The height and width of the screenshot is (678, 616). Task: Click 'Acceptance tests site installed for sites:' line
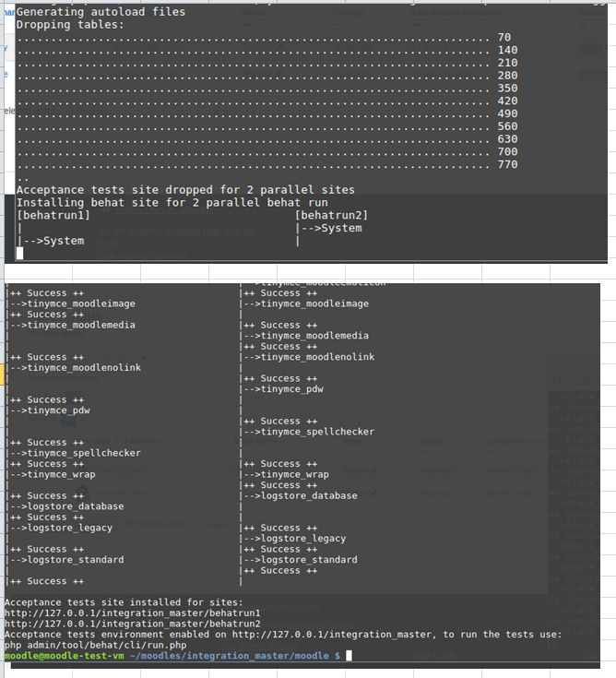[x=124, y=602]
